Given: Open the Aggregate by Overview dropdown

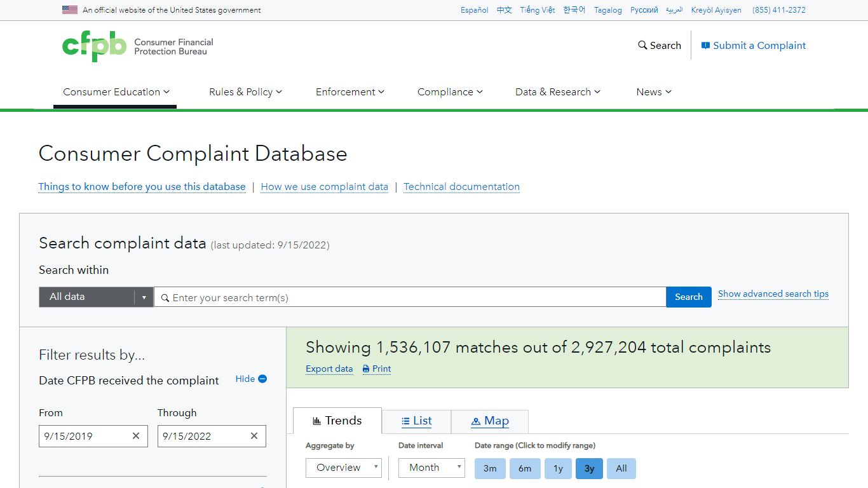Looking at the screenshot, I should point(344,468).
